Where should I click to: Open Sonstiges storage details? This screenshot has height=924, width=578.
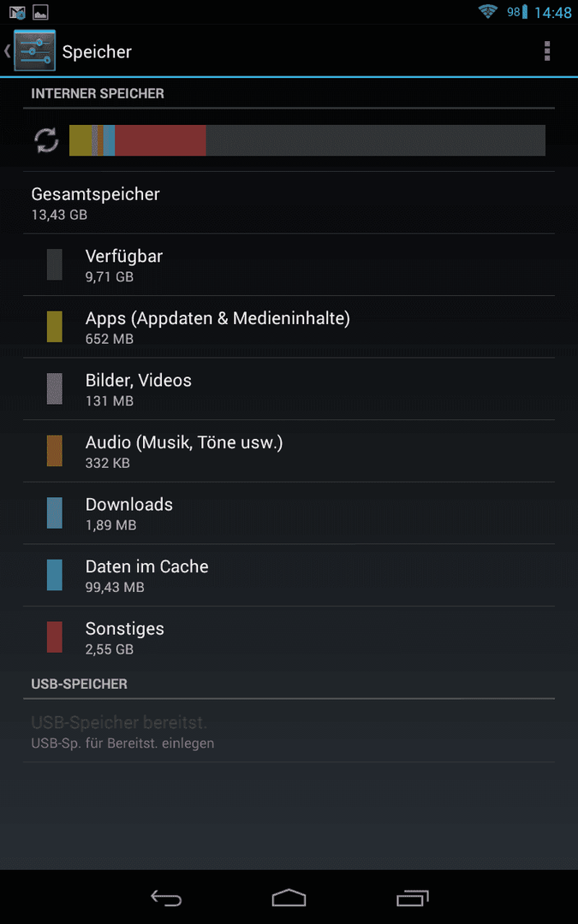tap(289, 637)
